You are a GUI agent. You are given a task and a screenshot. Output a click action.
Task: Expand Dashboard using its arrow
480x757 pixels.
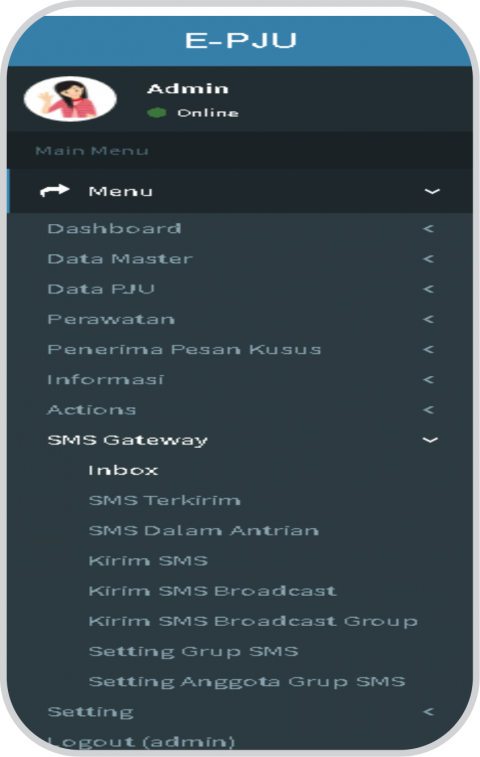click(x=428, y=228)
